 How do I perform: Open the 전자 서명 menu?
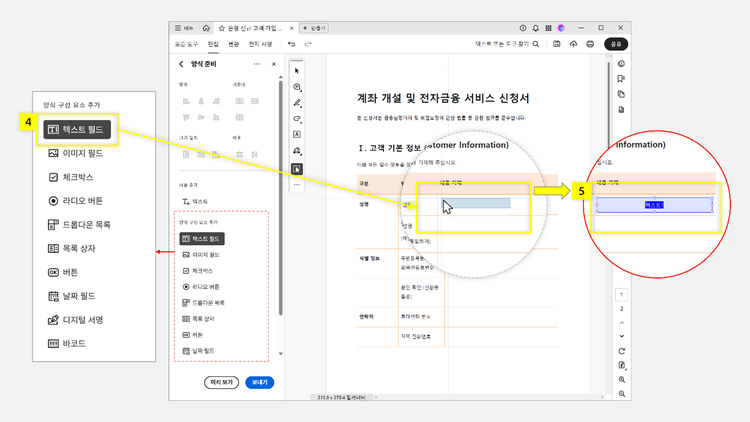point(260,44)
